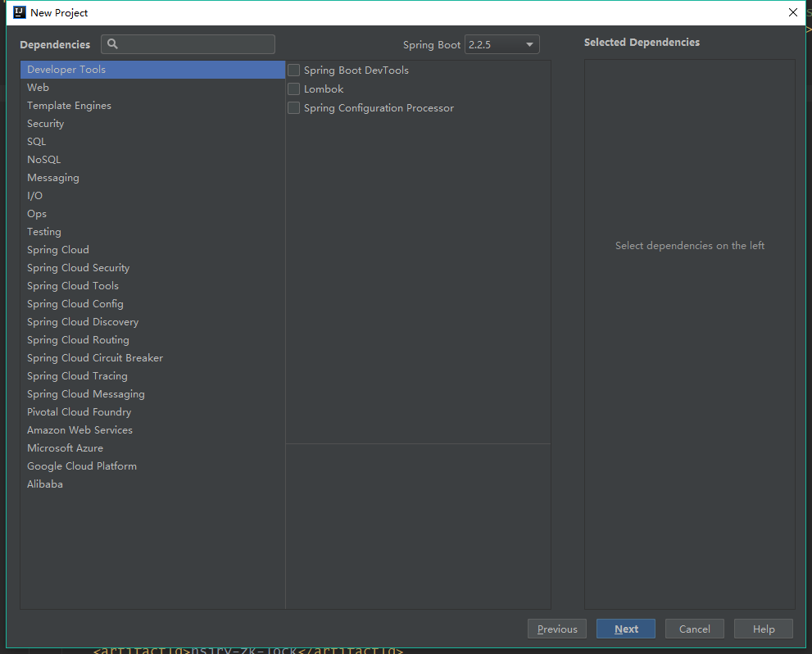Cancel the New Project wizard

click(x=695, y=629)
